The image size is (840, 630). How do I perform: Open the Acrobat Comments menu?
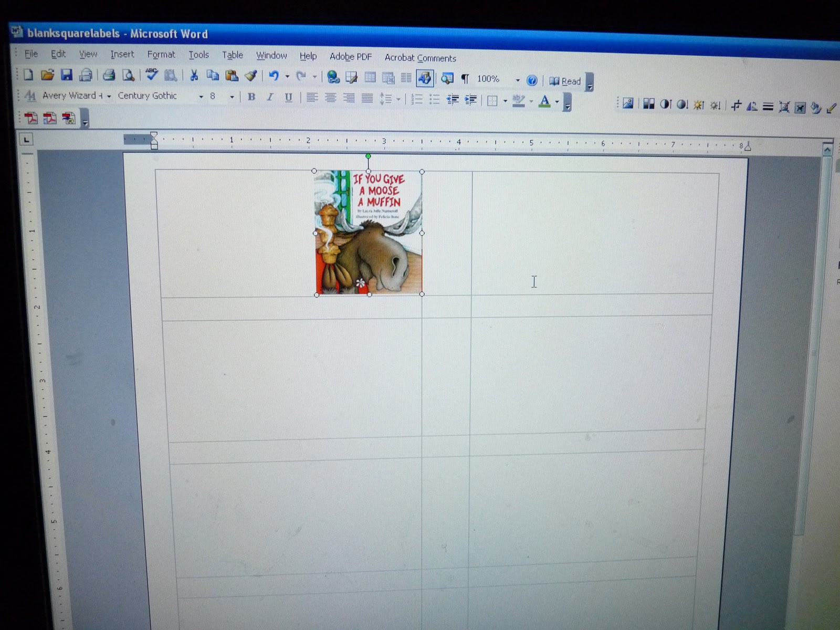click(x=420, y=58)
